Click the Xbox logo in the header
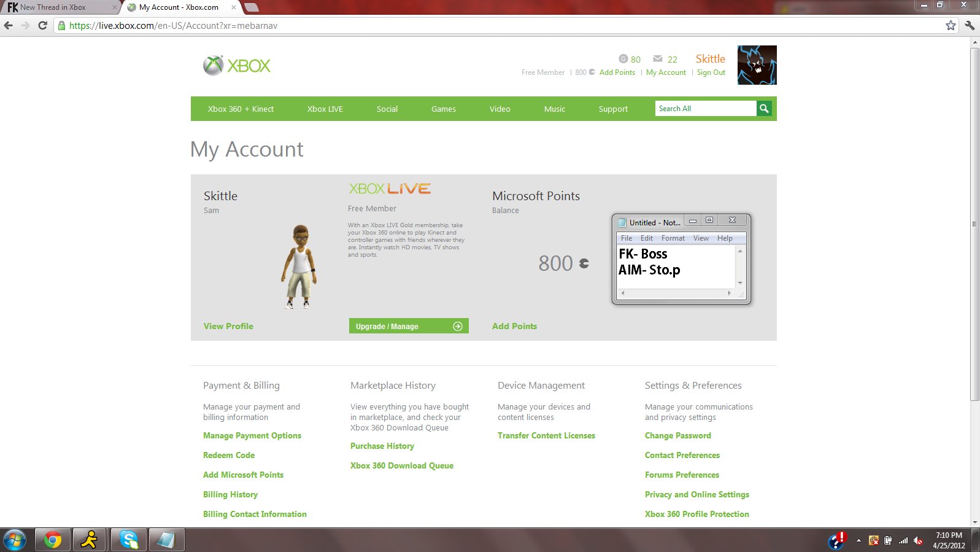The height and width of the screenshot is (552, 980). pos(237,66)
